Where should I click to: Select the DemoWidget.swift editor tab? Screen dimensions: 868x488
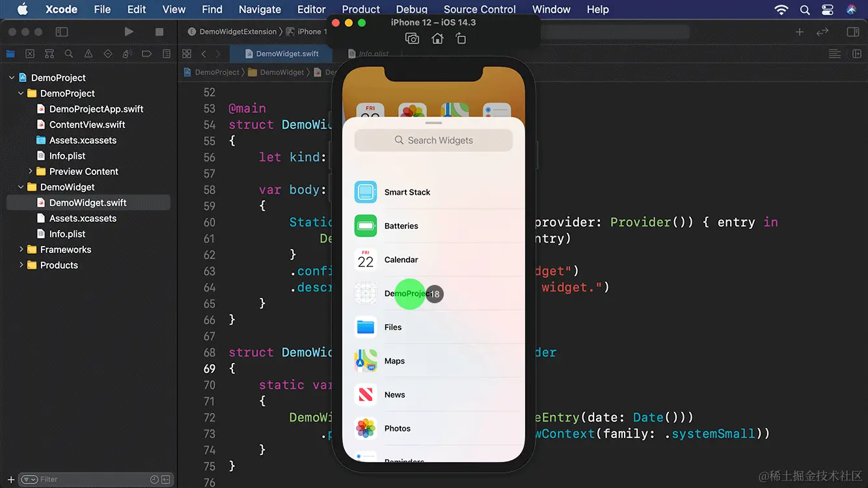point(281,54)
